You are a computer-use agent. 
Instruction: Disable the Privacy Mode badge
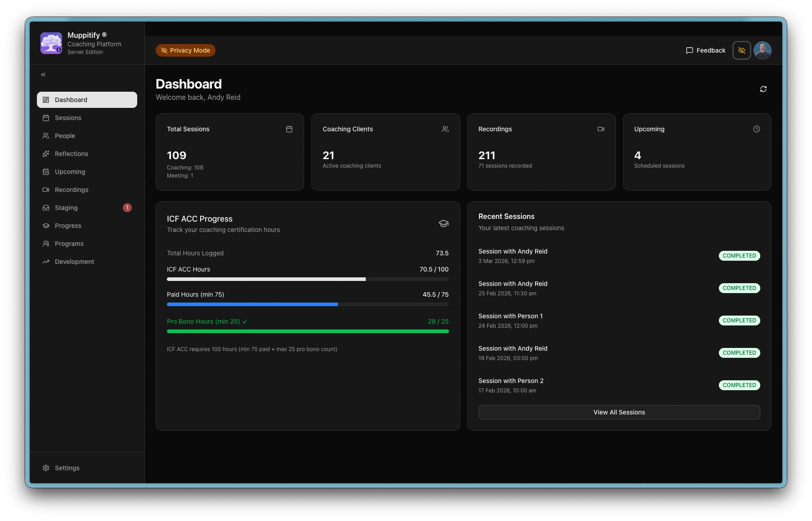[185, 50]
